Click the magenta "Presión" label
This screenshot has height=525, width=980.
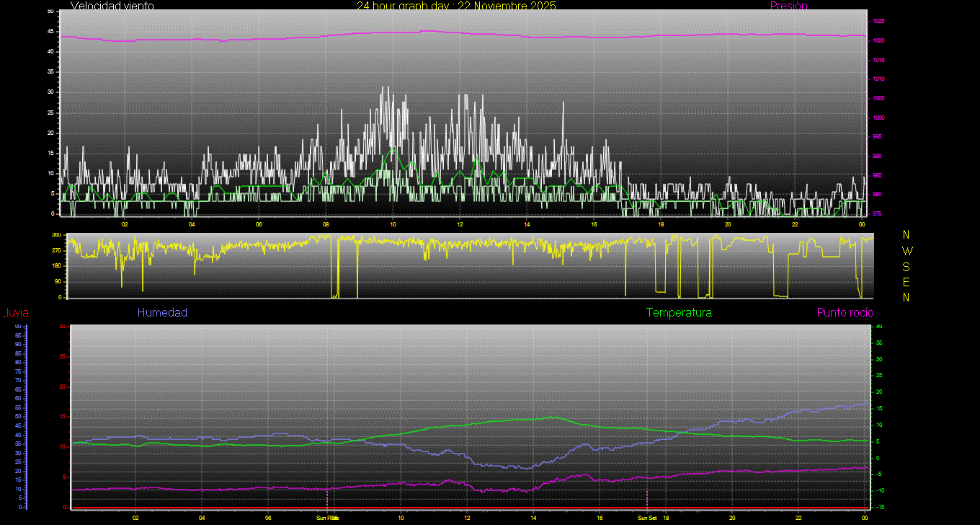tap(788, 6)
